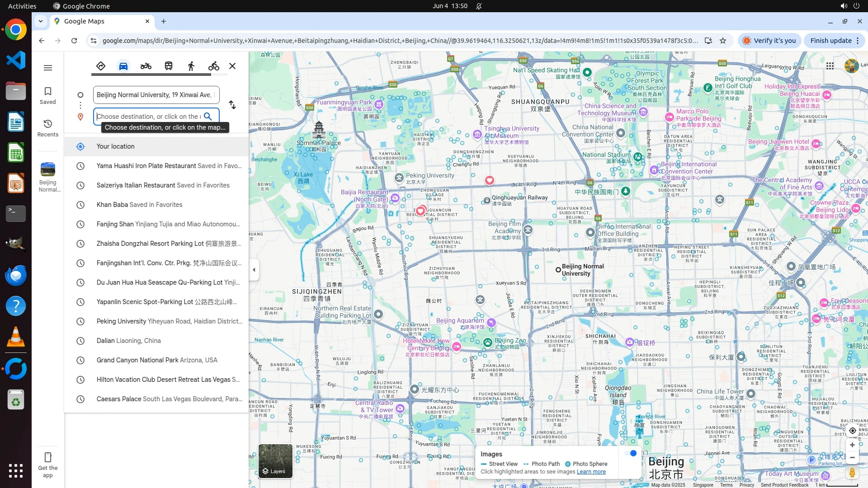This screenshot has height=488, width=868.
Task: Click the search magnifier in destination field
Action: point(208,117)
